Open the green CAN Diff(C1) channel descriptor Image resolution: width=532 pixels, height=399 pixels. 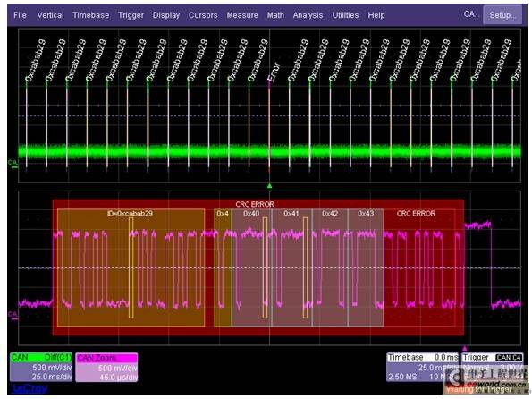pyautogui.click(x=41, y=367)
